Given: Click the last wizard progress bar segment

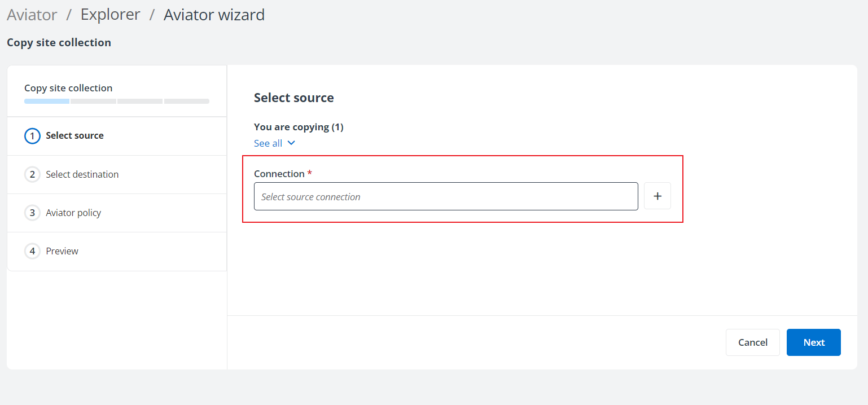Looking at the screenshot, I should tap(187, 102).
